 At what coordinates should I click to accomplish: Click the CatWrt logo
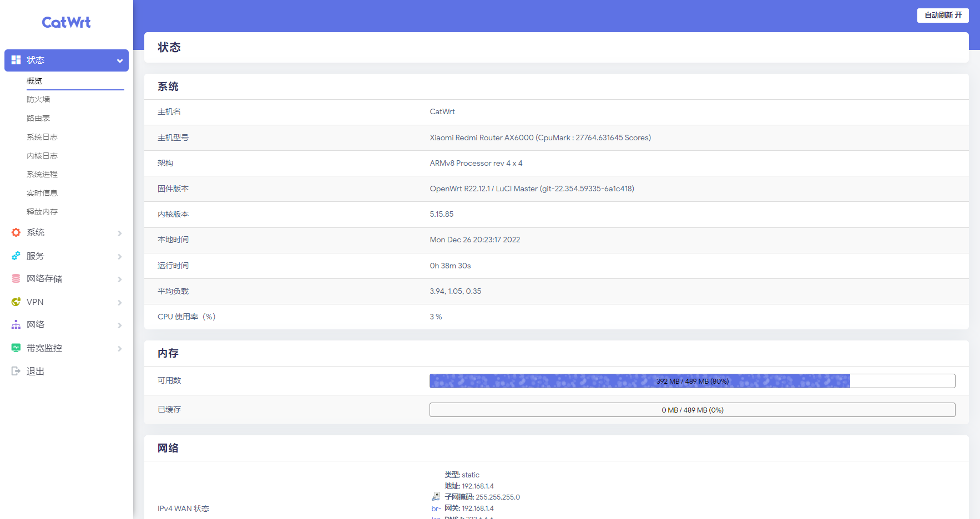pos(66,22)
